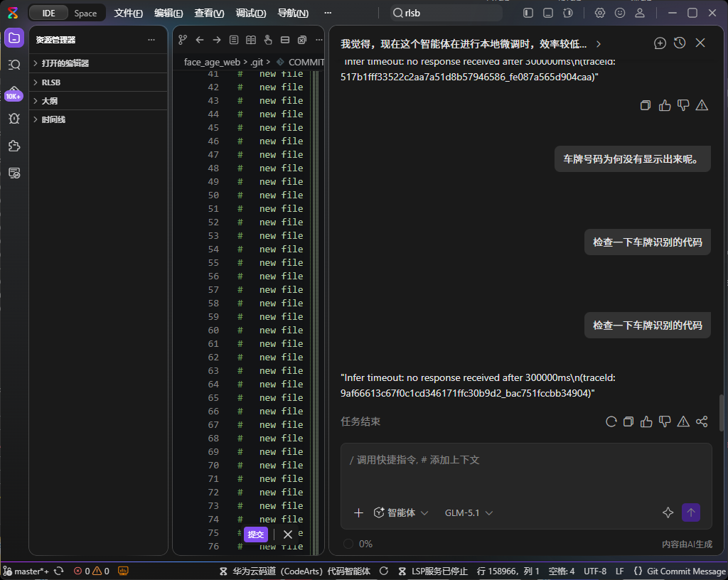Expand the 大纲 outline section
This screenshot has height=580, width=728.
tap(98, 101)
